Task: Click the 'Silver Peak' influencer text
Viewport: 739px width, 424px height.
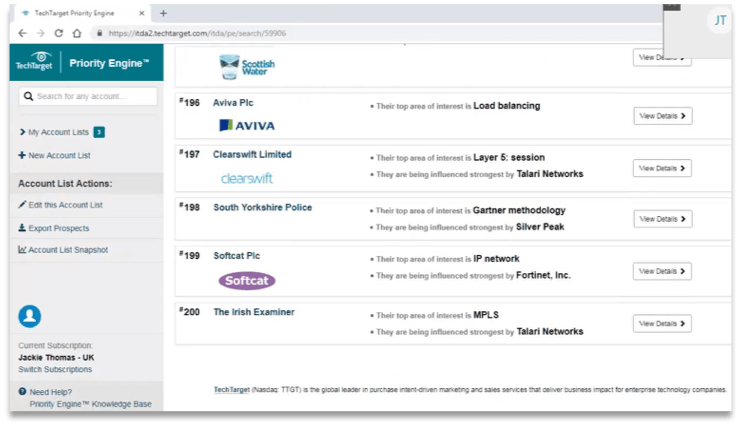Action: [540, 227]
